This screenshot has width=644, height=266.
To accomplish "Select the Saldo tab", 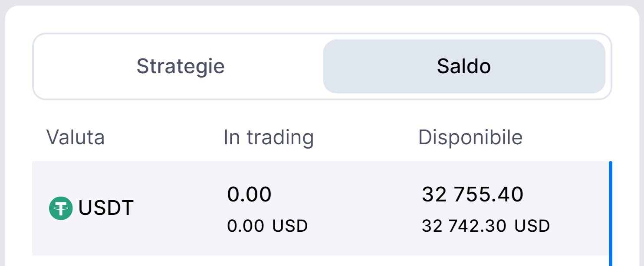I will point(464,66).
